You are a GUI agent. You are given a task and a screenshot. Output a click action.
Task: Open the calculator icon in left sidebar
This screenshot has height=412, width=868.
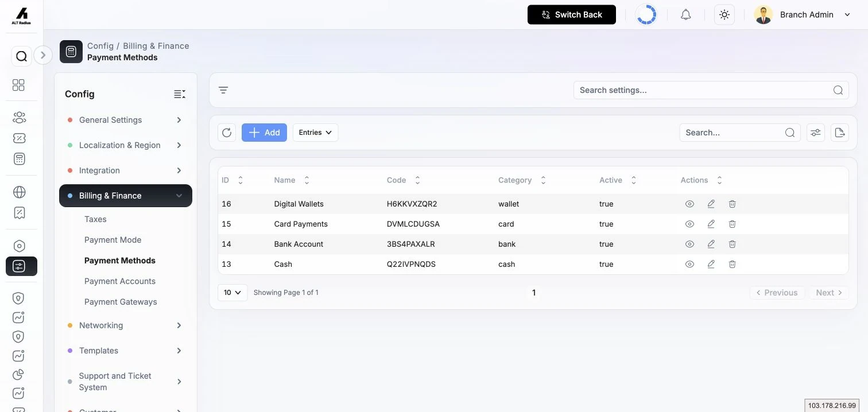(19, 159)
